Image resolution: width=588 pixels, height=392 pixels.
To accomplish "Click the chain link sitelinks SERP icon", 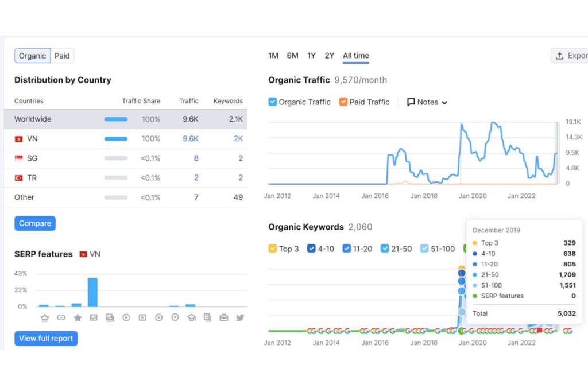I will [61, 318].
